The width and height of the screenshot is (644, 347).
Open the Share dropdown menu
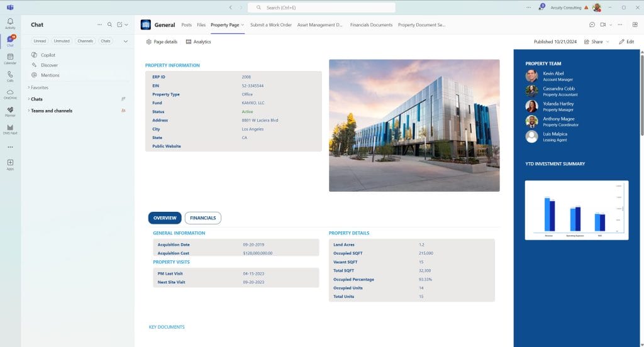pyautogui.click(x=597, y=41)
